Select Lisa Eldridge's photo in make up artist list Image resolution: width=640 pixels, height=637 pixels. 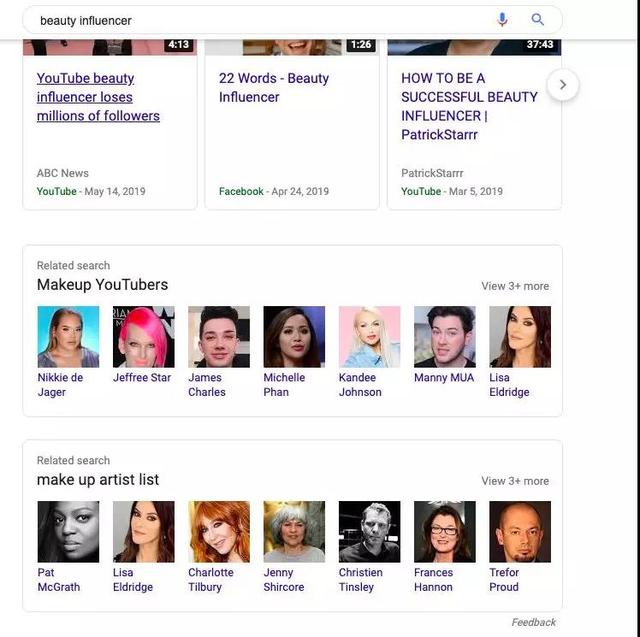point(144,532)
